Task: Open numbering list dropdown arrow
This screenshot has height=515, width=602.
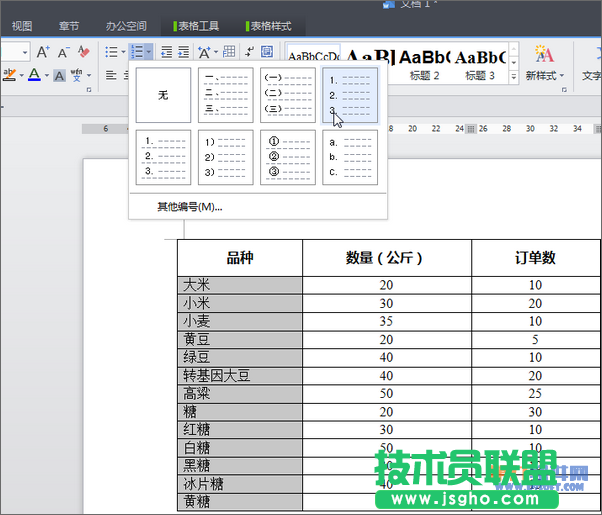Action: (149, 51)
